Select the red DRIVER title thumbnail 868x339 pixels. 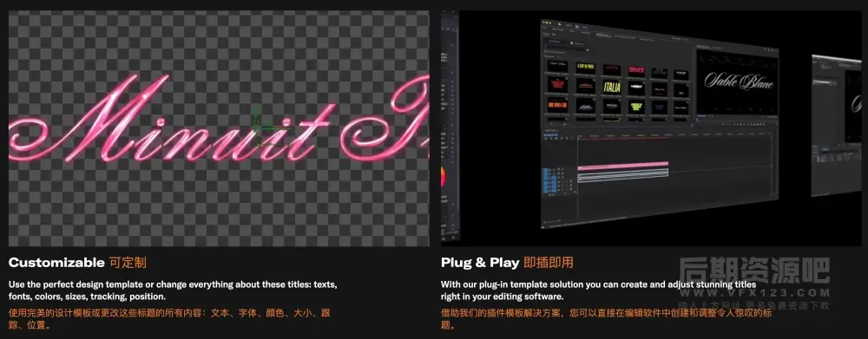coord(636,71)
